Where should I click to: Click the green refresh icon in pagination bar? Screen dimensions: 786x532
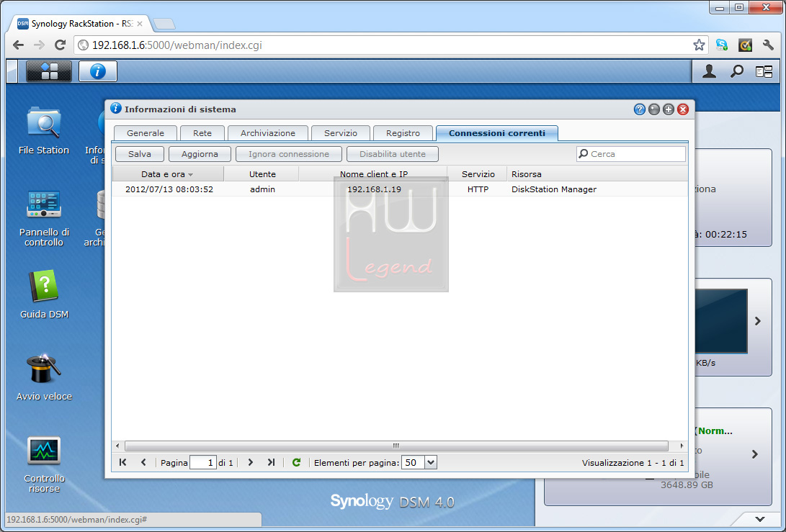(x=296, y=462)
